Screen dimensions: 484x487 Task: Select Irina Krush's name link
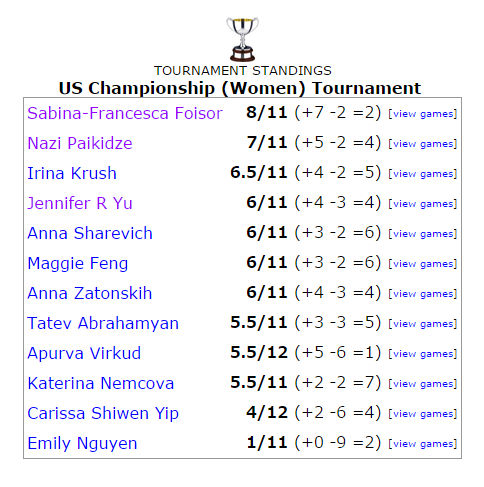(x=72, y=173)
